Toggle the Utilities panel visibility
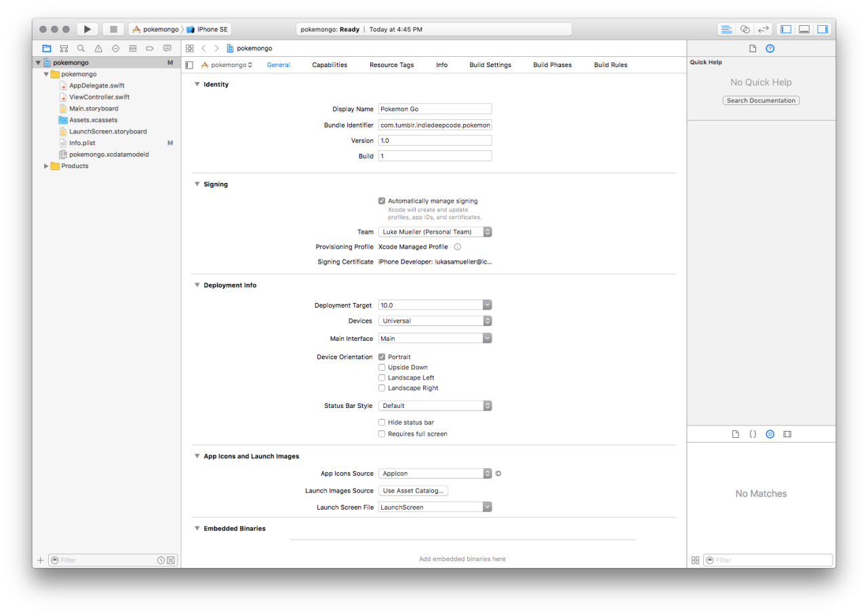The image size is (868, 614). (823, 29)
